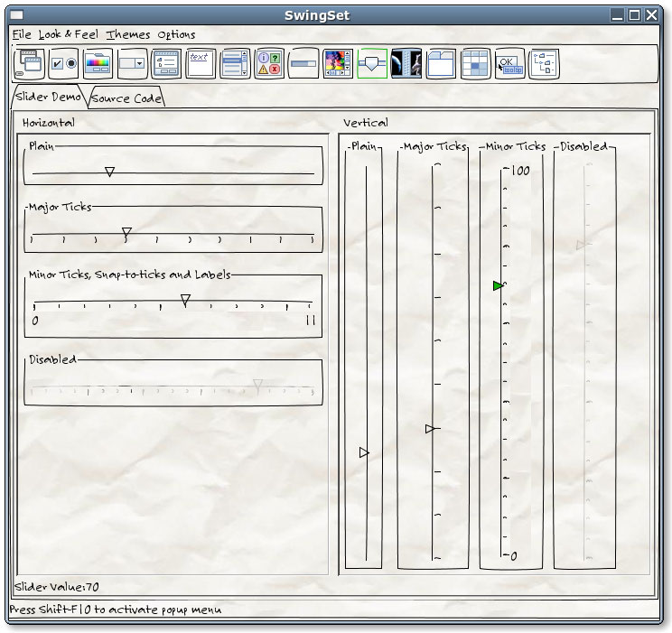Open the Look & Feel menu
This screenshot has width=672, height=633.
point(69,34)
